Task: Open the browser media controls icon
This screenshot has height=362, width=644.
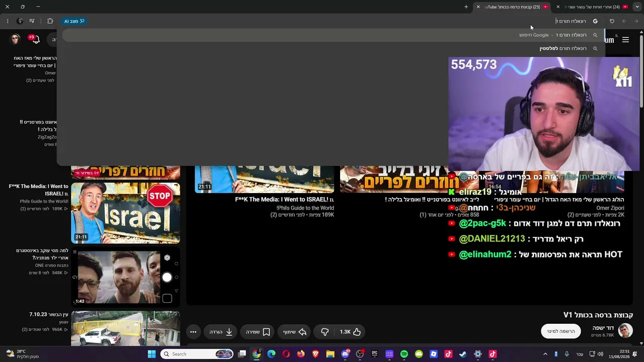Action: [32, 21]
